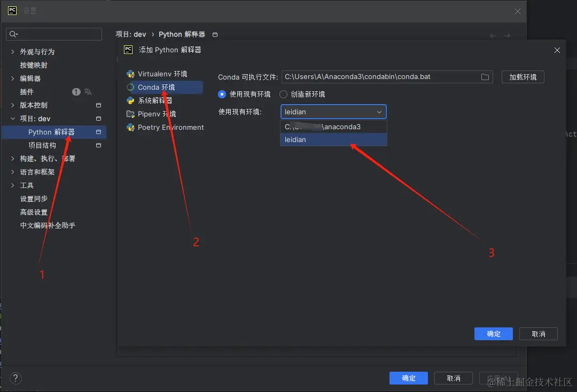Close the Settings window
The width and height of the screenshot is (577, 392).
click(517, 11)
